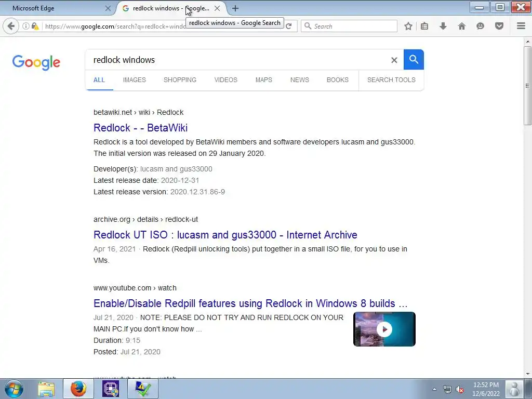Click the network tray icon
Screen dimensions: 532x399
click(x=447, y=389)
